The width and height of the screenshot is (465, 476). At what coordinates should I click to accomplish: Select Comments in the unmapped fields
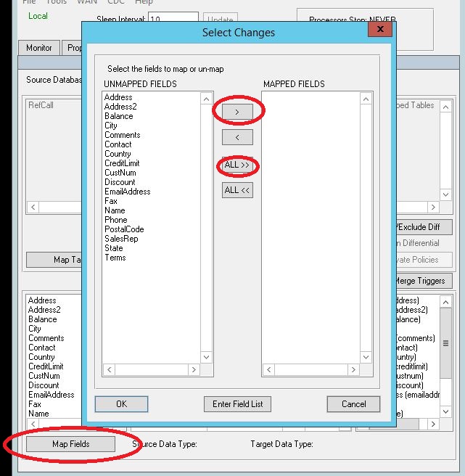click(123, 135)
